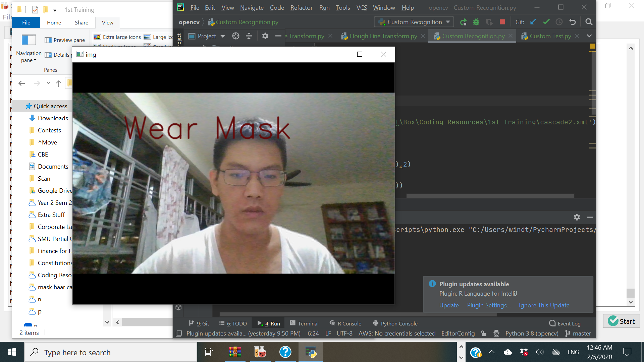Open Windows Start menu
This screenshot has height=362, width=644.
(12, 352)
